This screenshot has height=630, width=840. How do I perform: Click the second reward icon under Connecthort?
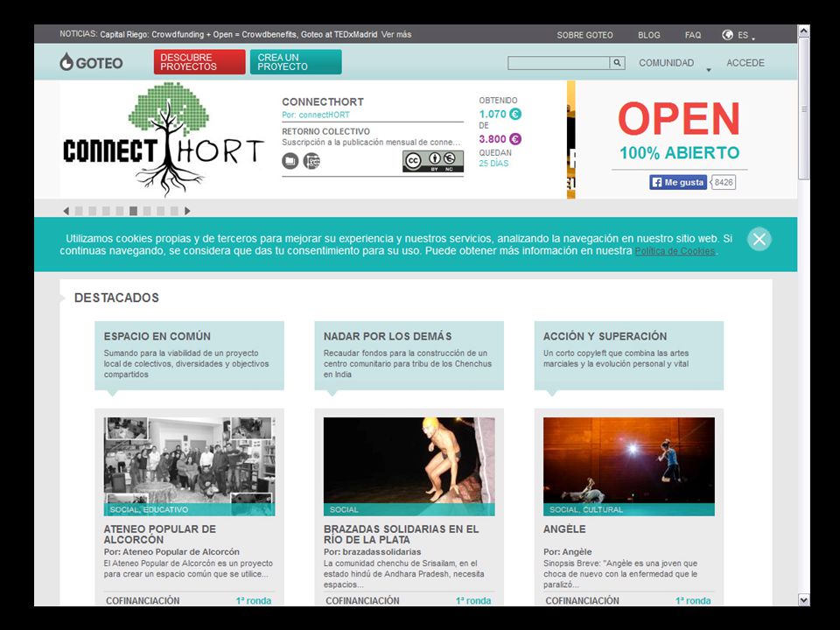311,161
